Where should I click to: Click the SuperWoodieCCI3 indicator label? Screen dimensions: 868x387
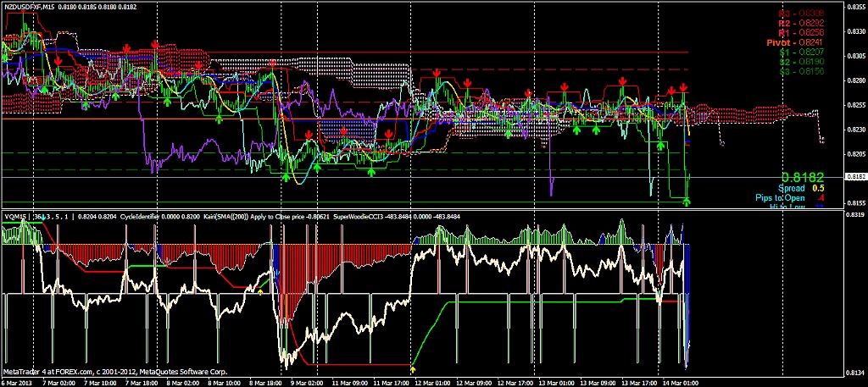coord(363,217)
